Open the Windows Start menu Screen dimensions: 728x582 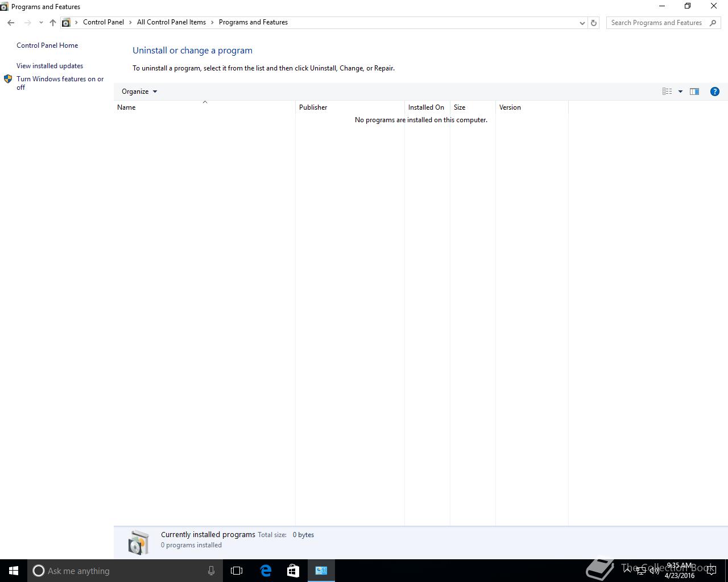14,571
